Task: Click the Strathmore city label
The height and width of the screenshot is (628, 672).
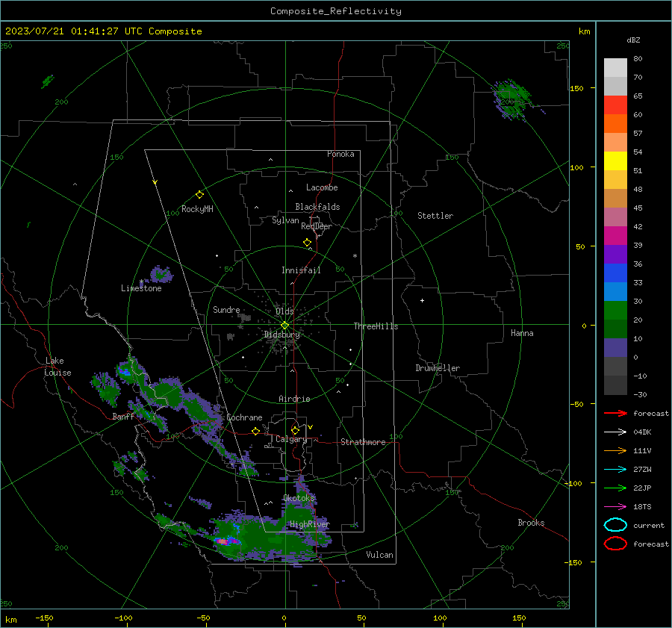Action: coord(363,442)
